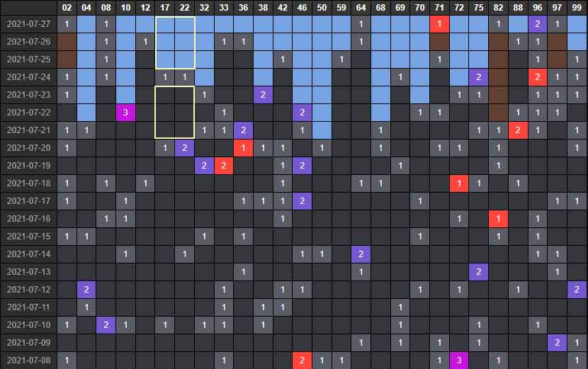Select purple 2 cell in the 2021-07-09 row
Screen dimensions: 588x369
[x=557, y=342]
